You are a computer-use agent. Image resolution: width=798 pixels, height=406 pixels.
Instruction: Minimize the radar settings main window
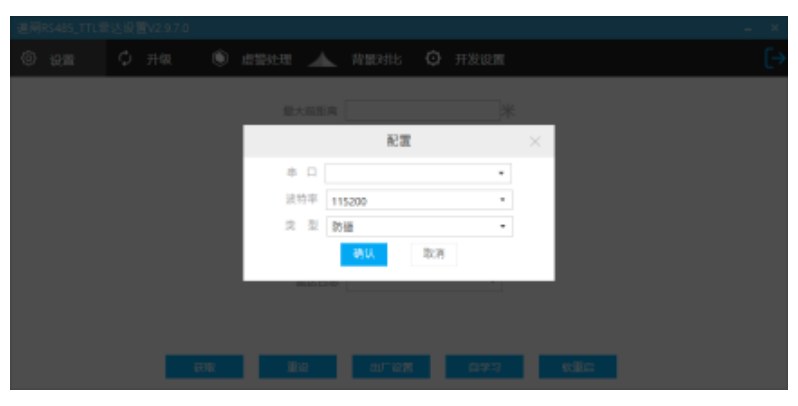pos(748,28)
